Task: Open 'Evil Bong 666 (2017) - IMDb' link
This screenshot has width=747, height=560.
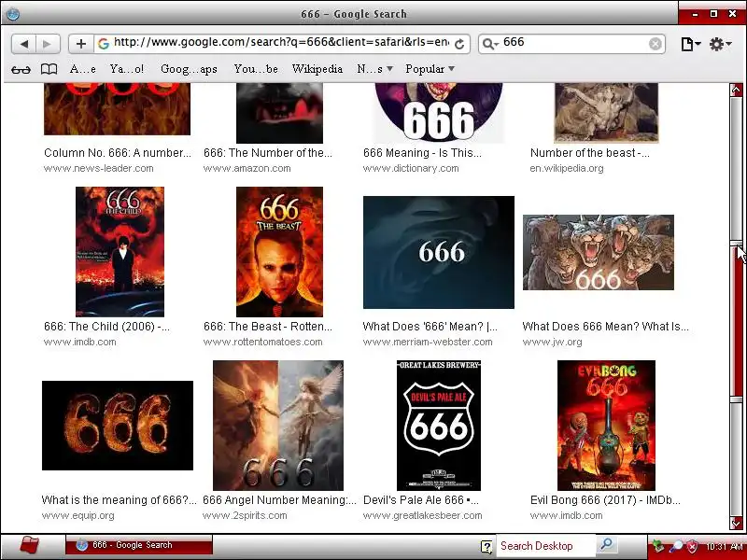Action: 605,500
